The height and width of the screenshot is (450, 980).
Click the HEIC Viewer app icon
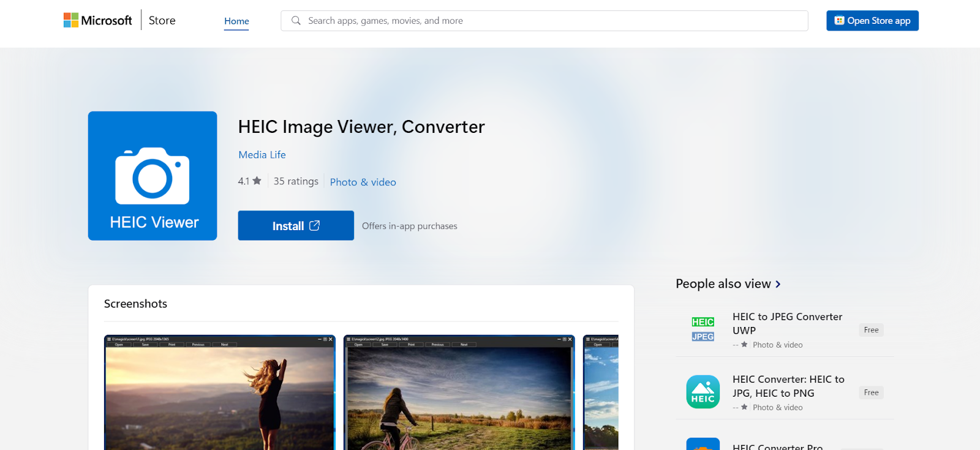pyautogui.click(x=153, y=176)
